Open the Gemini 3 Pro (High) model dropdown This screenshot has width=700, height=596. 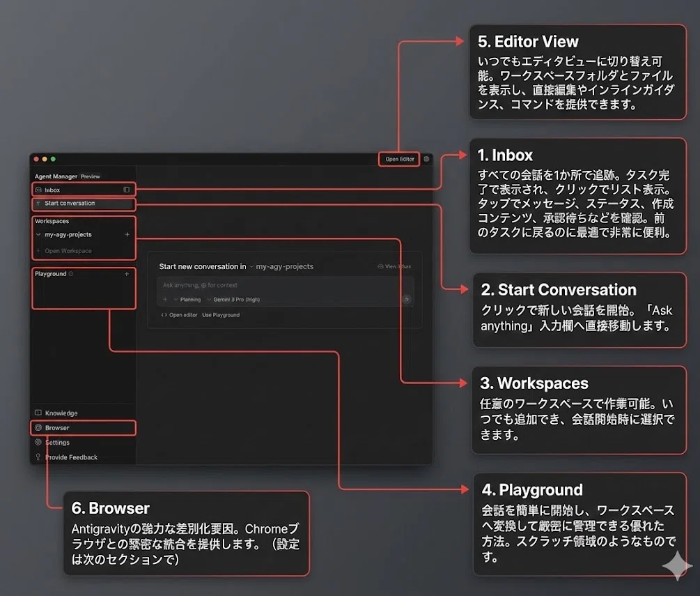tap(233, 299)
